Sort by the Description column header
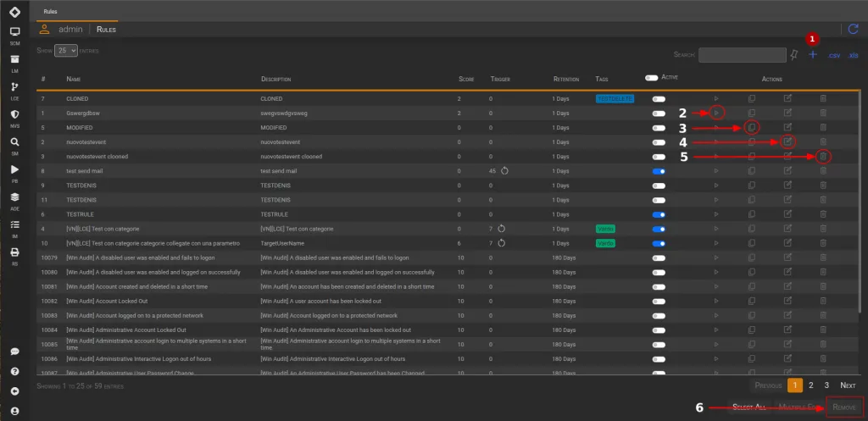 [275, 80]
